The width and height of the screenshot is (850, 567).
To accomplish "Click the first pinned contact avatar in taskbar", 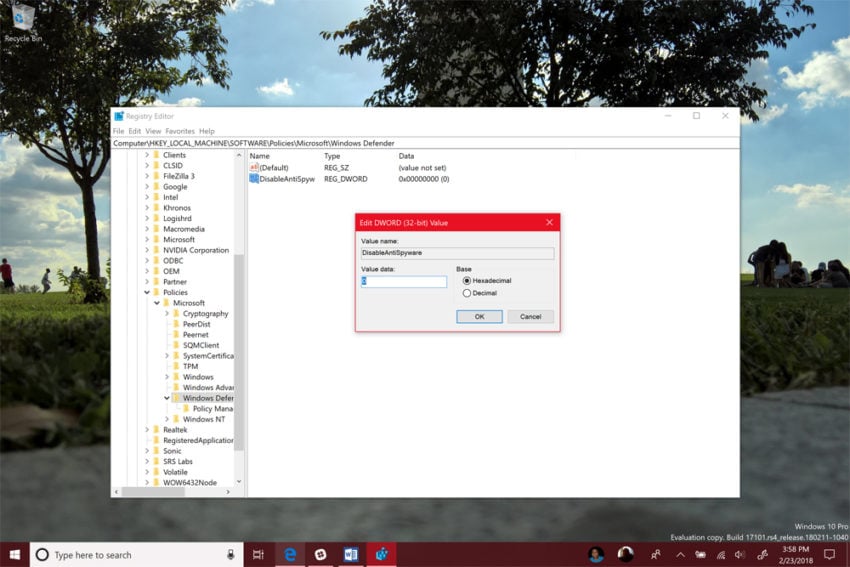I will point(596,555).
